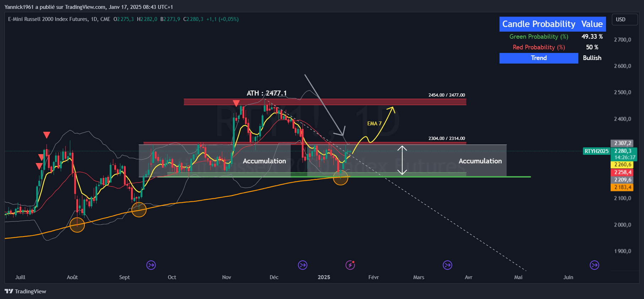This screenshot has height=299, width=644.
Task: Click the RTYH2025 symbol label
Action: 597,151
